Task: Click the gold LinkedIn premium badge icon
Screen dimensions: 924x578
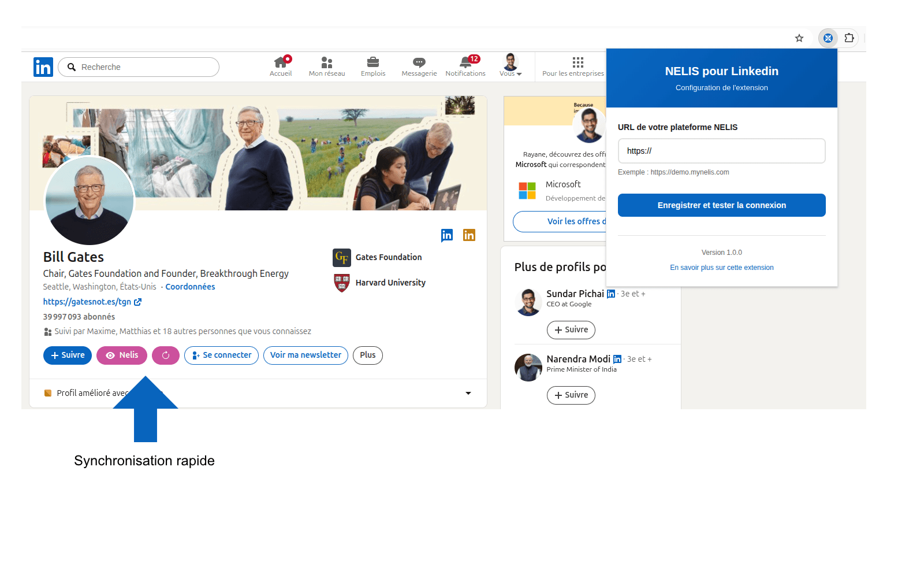Action: pos(469,235)
